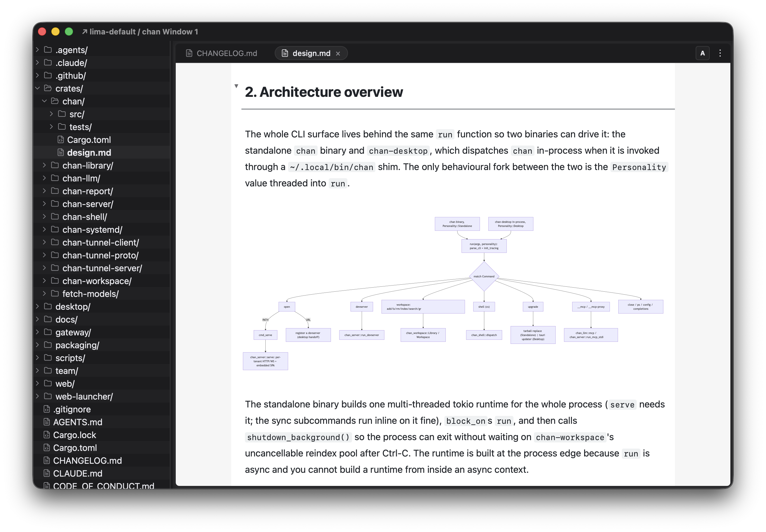Click the team/ folder icon

pos(48,371)
